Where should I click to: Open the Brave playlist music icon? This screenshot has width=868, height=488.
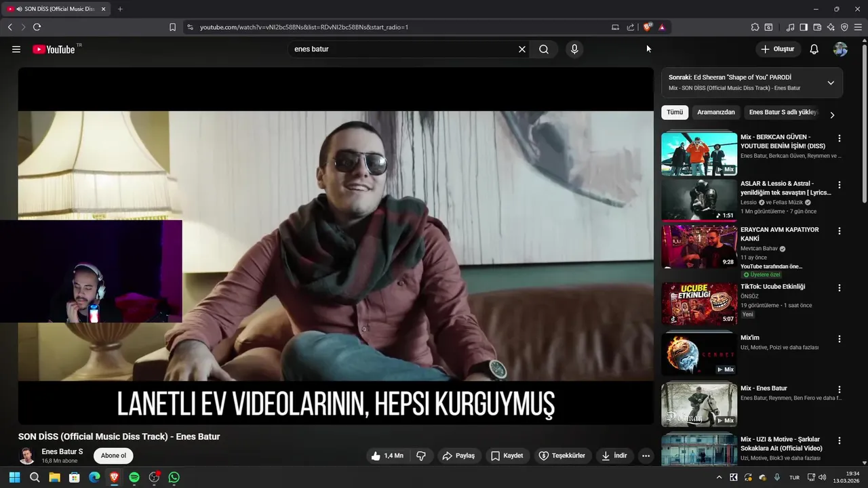[x=790, y=27]
